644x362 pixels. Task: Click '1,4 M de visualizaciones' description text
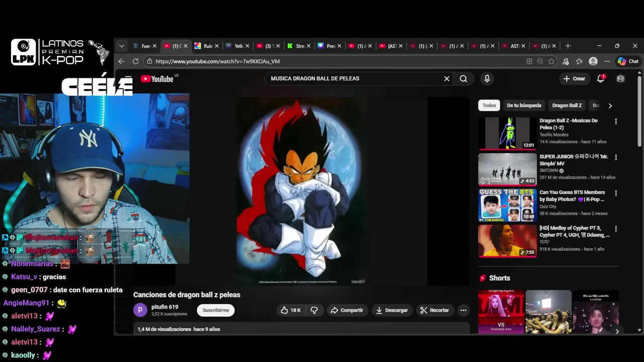point(164,329)
